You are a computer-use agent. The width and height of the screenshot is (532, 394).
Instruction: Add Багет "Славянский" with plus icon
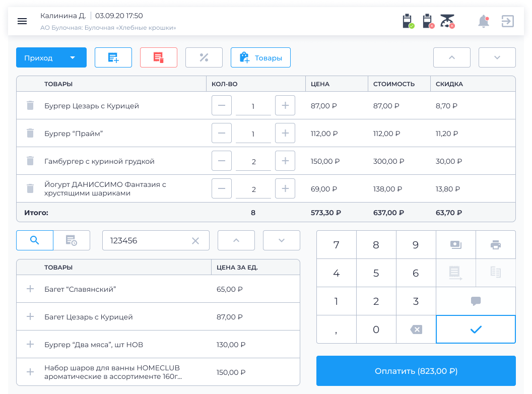point(30,289)
